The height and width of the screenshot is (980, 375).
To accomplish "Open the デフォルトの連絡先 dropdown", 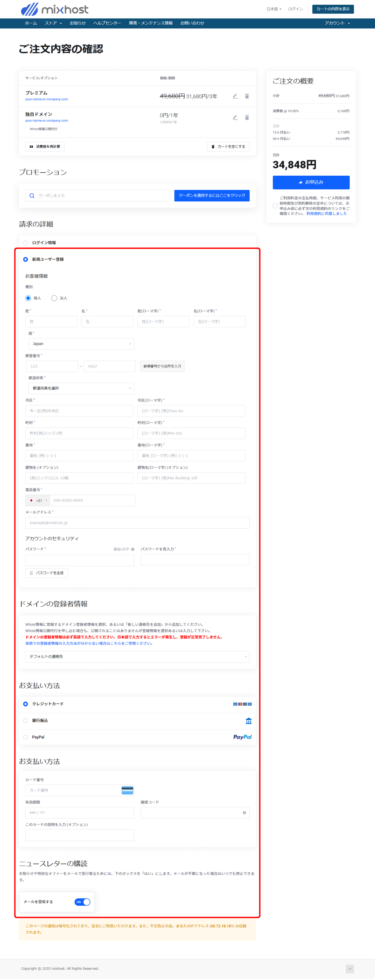I will (137, 657).
